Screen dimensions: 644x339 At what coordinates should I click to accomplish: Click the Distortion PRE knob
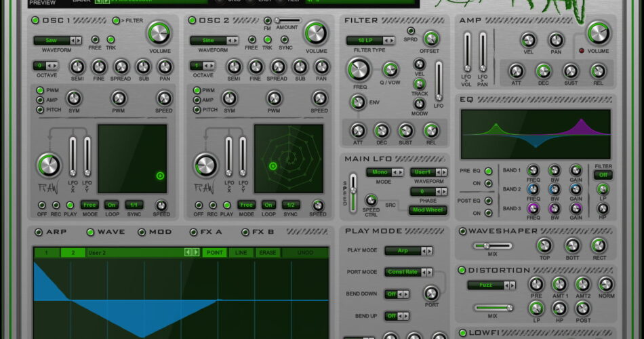tap(536, 284)
